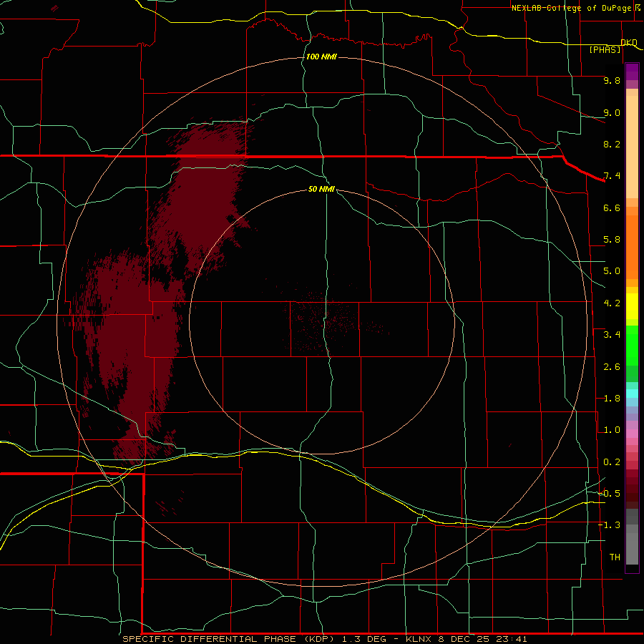This screenshot has width=644, height=644.
Task: Pick the cyan band of color bar
Action: point(632,394)
